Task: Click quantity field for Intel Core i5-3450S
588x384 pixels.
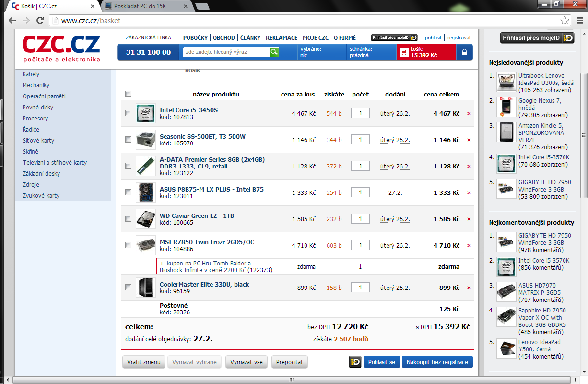Action: tap(360, 113)
